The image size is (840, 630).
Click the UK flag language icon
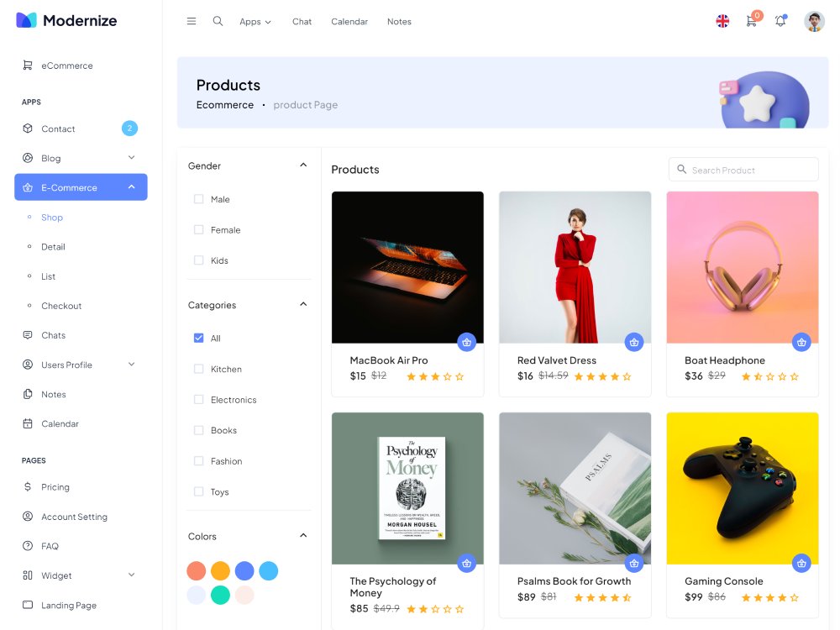[x=722, y=22]
